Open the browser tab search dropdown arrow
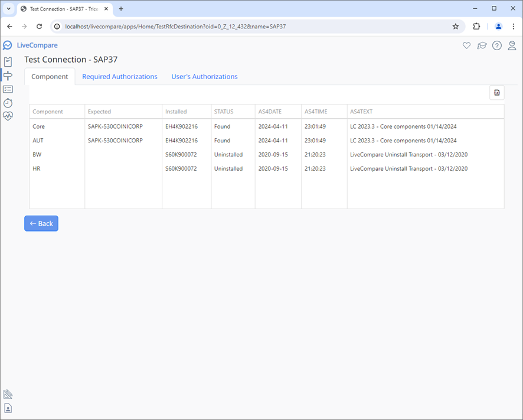Screen dimensions: 523x420 pos(9,9)
